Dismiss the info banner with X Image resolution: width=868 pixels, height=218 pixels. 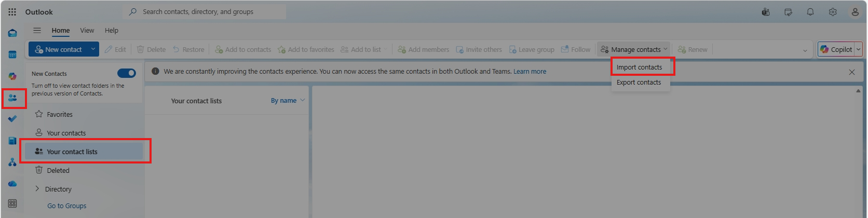pos(852,72)
